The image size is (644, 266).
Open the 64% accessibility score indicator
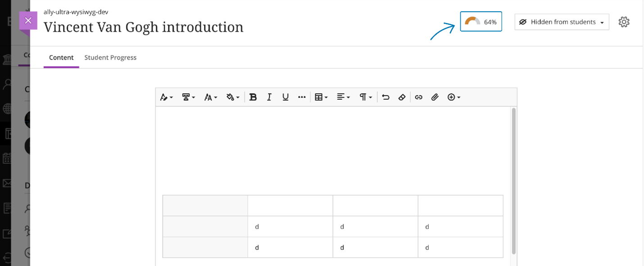pyautogui.click(x=481, y=22)
